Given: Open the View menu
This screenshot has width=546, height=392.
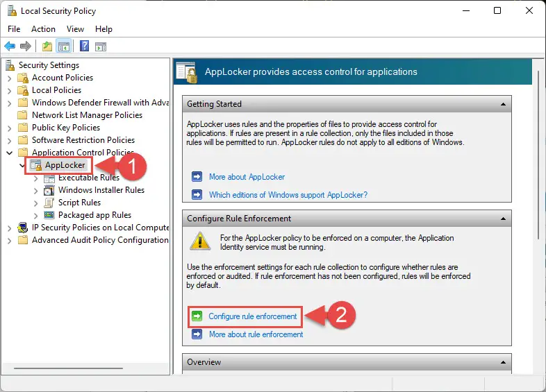Looking at the screenshot, I should point(75,29).
